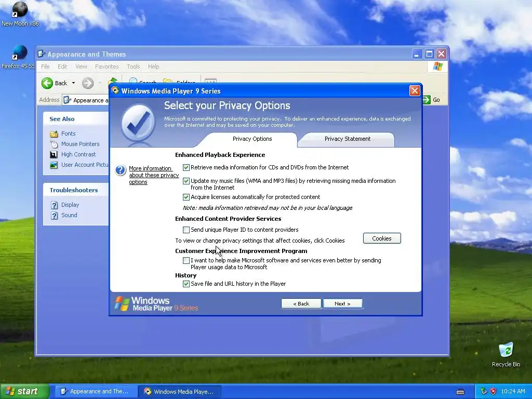Uncheck Acquire licenses automatically for protected content
The height and width of the screenshot is (399, 532).
[x=186, y=197]
